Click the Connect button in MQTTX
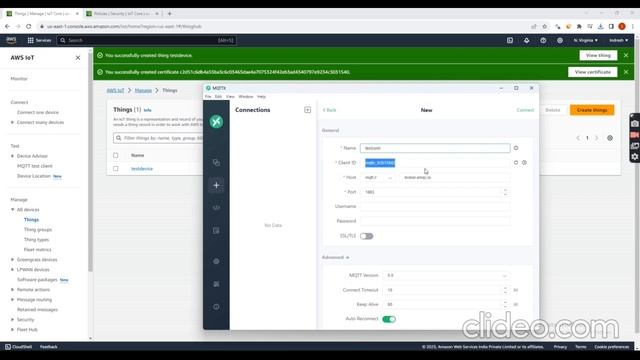Image resolution: width=640 pixels, height=360 pixels. 525,110
